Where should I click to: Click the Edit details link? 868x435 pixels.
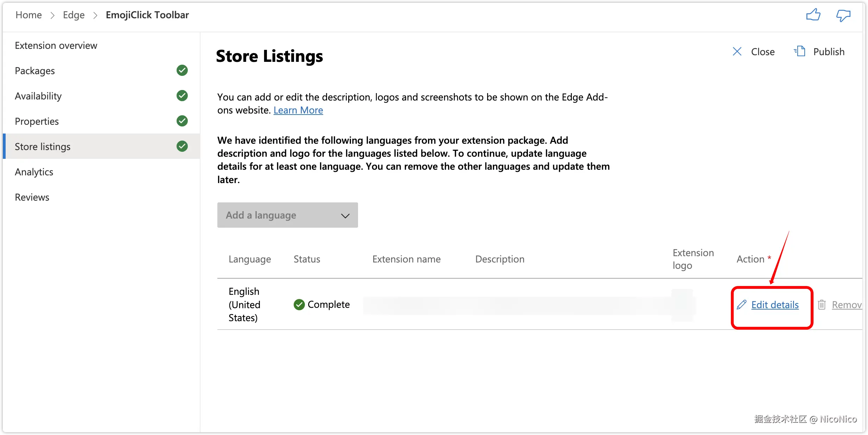pos(775,305)
